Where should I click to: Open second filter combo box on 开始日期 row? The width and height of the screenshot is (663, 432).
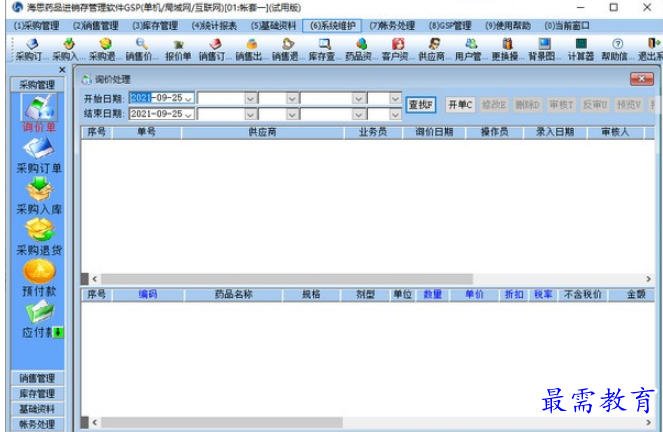292,98
